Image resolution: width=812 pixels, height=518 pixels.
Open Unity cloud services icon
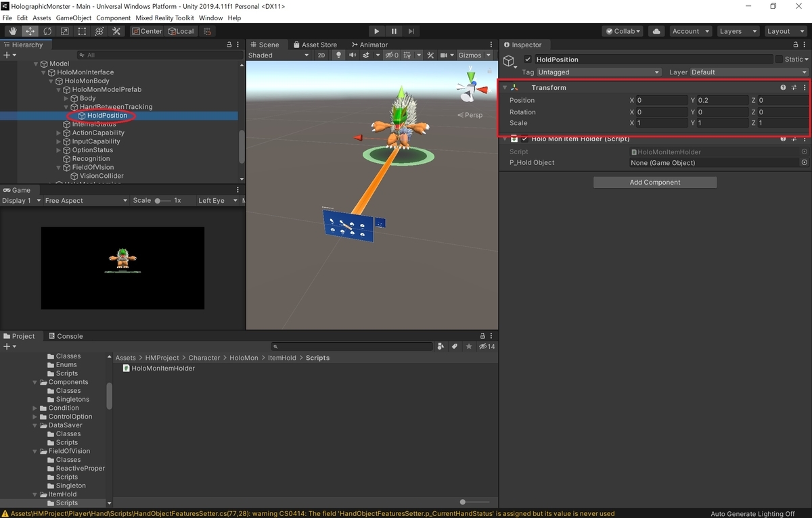click(x=656, y=31)
